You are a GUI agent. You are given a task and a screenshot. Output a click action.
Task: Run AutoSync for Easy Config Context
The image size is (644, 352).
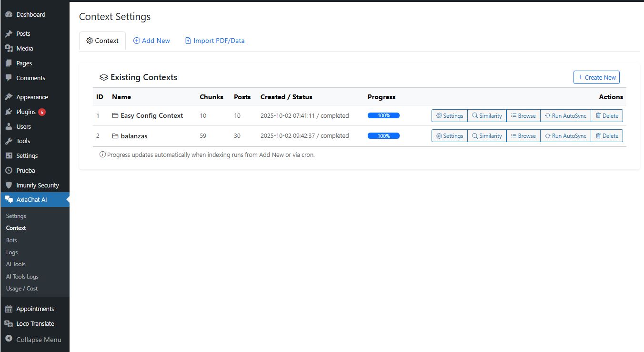[x=565, y=115]
